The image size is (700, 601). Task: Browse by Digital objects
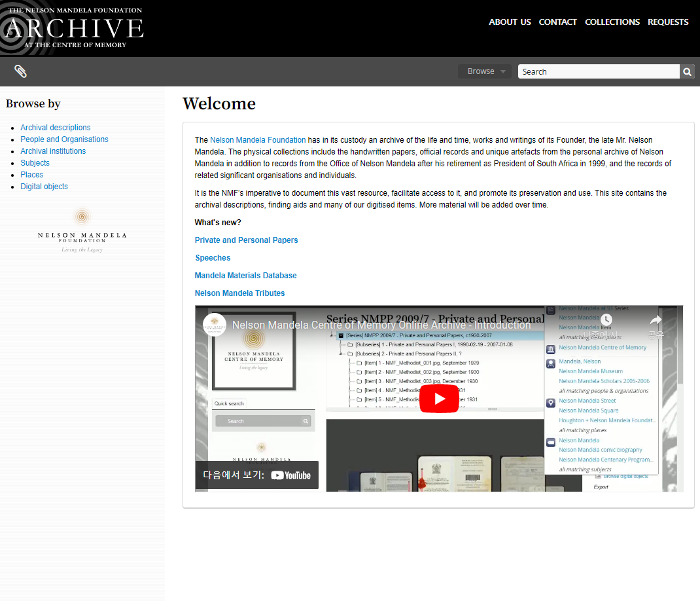coord(44,187)
